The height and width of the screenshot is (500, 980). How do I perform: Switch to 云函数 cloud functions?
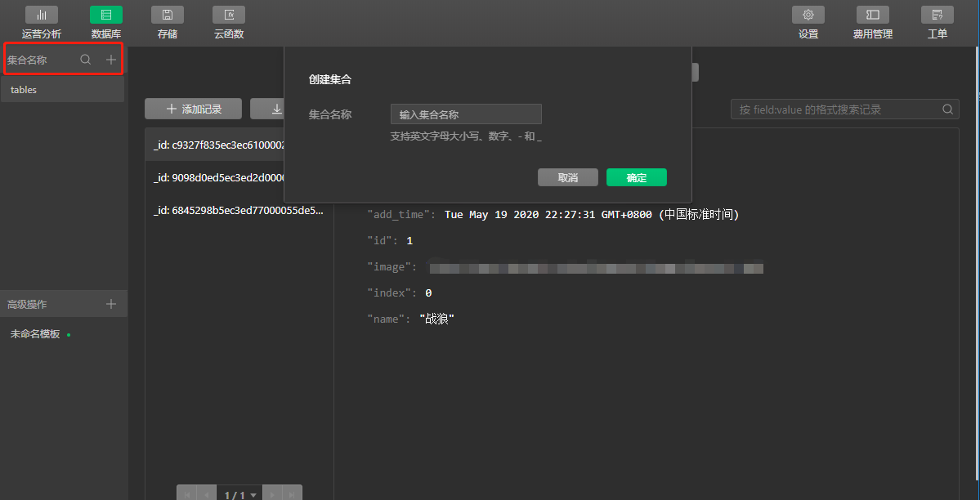[229, 23]
